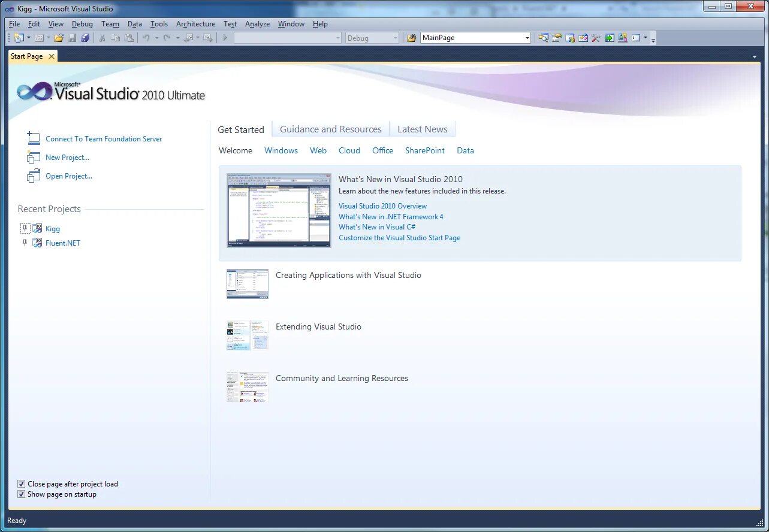The width and height of the screenshot is (769, 532).
Task: Click the Paste toolbar icon
Action: [129, 38]
